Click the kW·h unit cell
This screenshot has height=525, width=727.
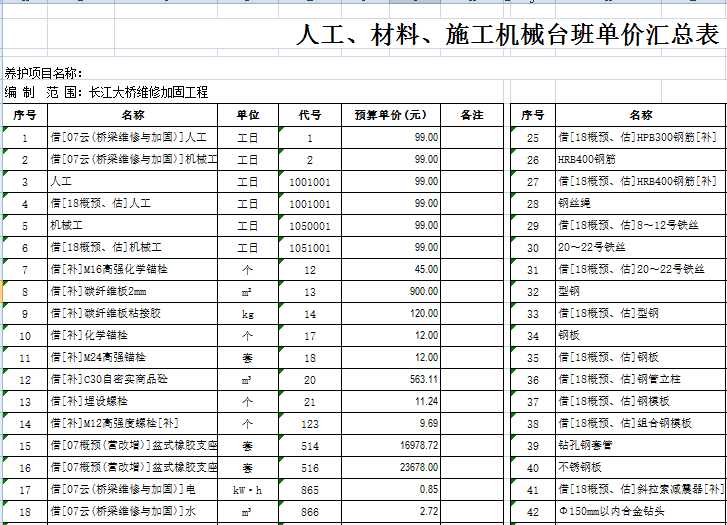click(247, 489)
